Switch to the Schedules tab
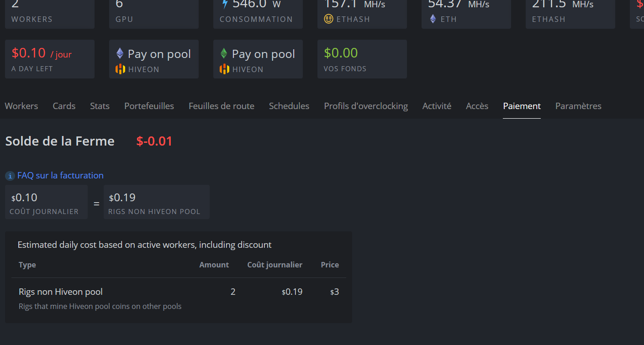 click(289, 106)
